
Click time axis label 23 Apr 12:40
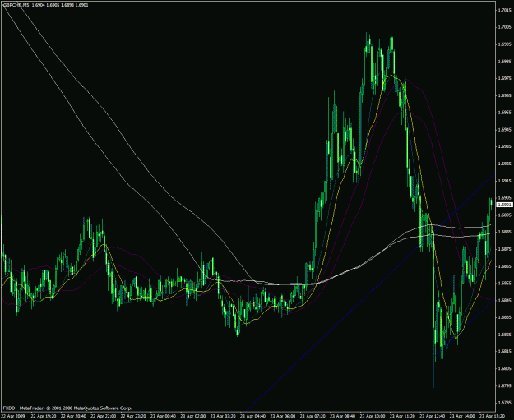(x=432, y=416)
